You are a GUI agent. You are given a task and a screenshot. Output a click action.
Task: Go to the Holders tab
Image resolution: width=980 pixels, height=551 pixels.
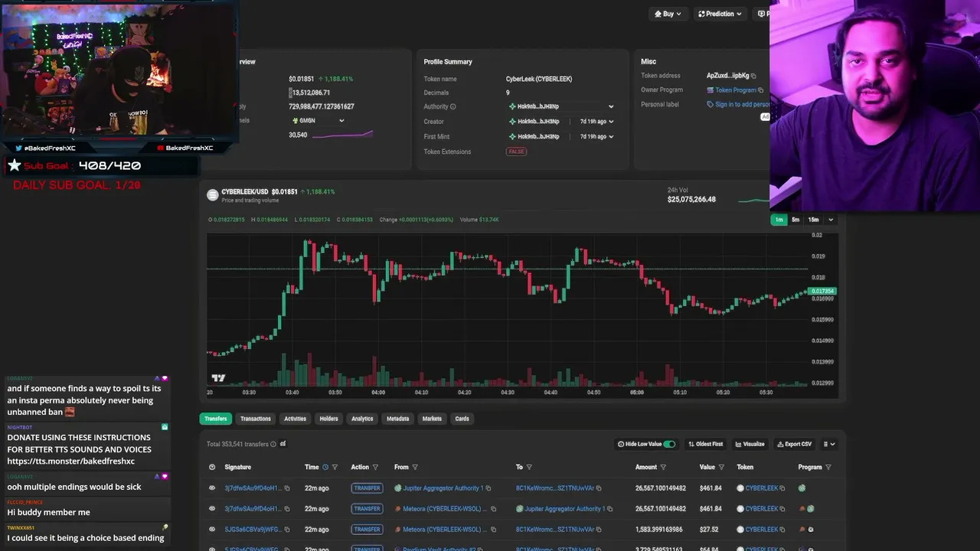329,419
